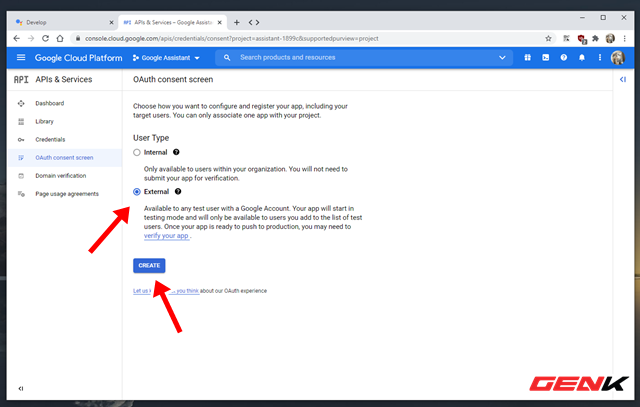Open Dashboard in APIs & Services sidebar
Image resolution: width=640 pixels, height=407 pixels.
[x=64, y=103]
